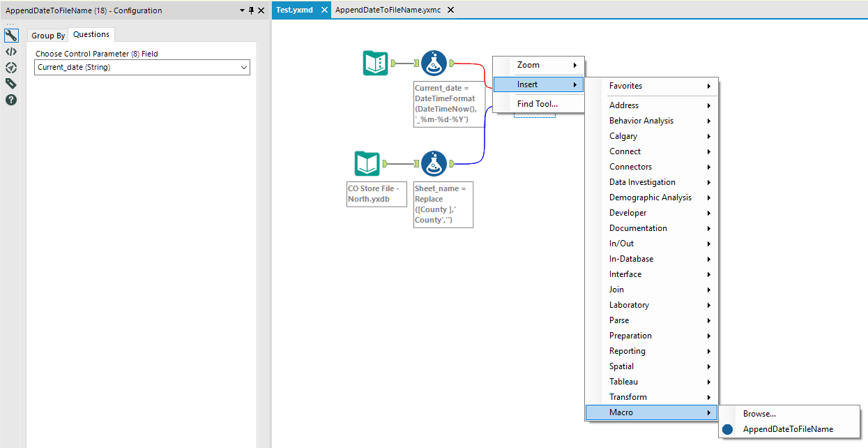Close the Test.yxmd tab
Image resolution: width=868 pixels, height=448 pixels.
324,10
